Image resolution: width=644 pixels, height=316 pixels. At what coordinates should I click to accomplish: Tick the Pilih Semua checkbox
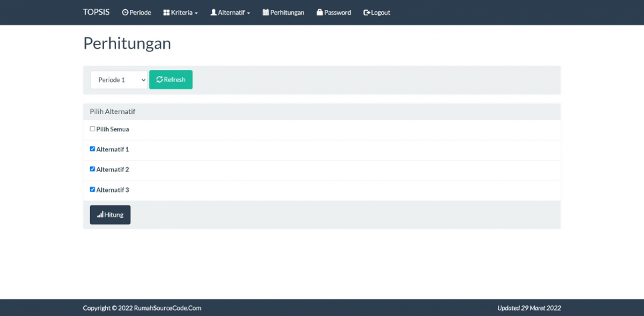[x=93, y=129]
